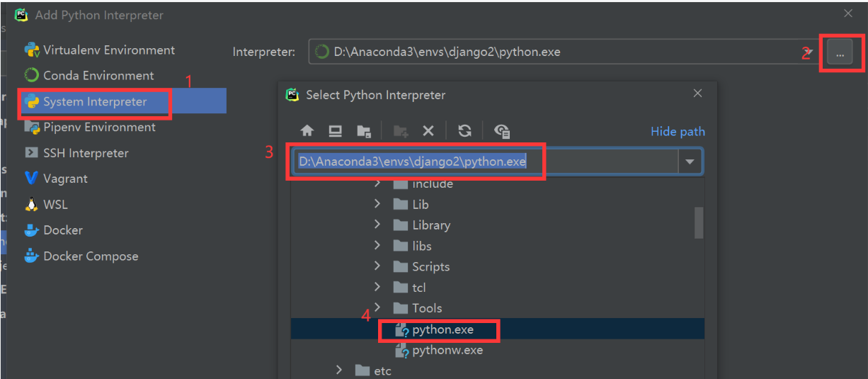
Task: Create a new folder in file chooser
Action: coord(401,131)
